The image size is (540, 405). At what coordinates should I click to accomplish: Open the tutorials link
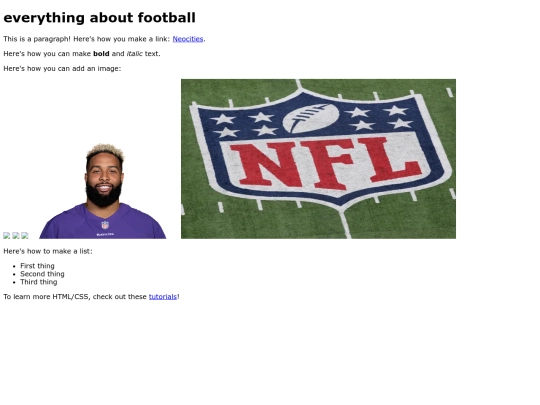pos(163,297)
